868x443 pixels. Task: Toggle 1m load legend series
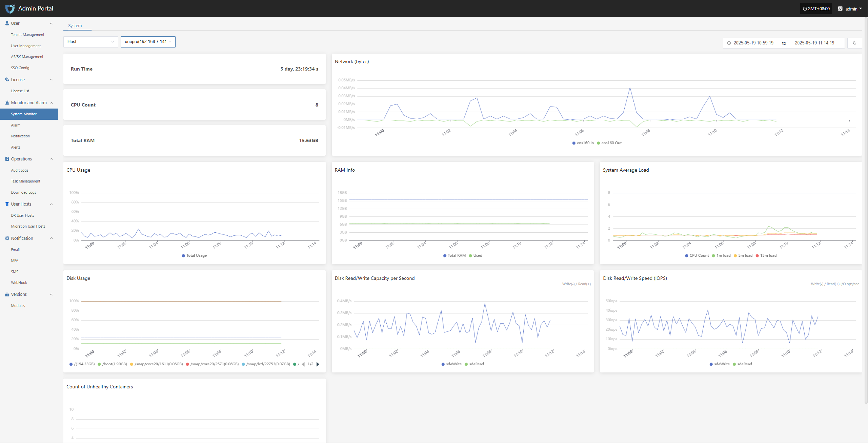pyautogui.click(x=721, y=255)
